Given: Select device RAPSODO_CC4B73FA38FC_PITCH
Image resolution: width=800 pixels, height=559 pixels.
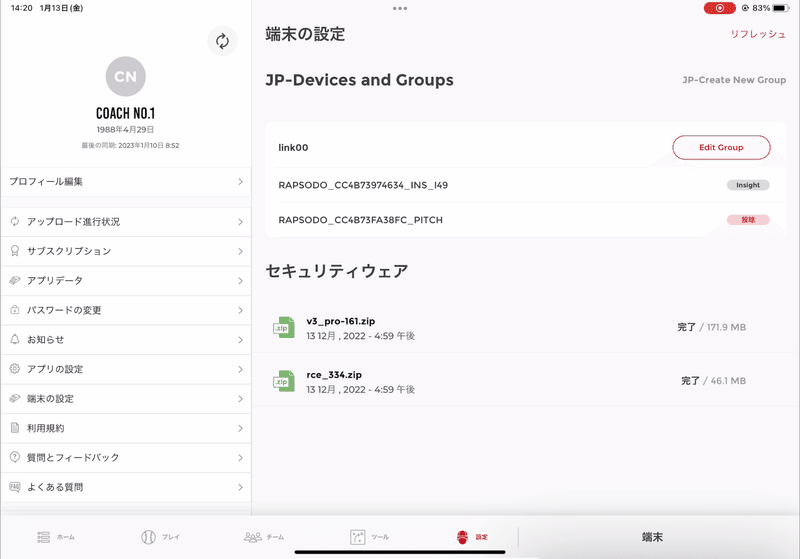Looking at the screenshot, I should (x=360, y=220).
